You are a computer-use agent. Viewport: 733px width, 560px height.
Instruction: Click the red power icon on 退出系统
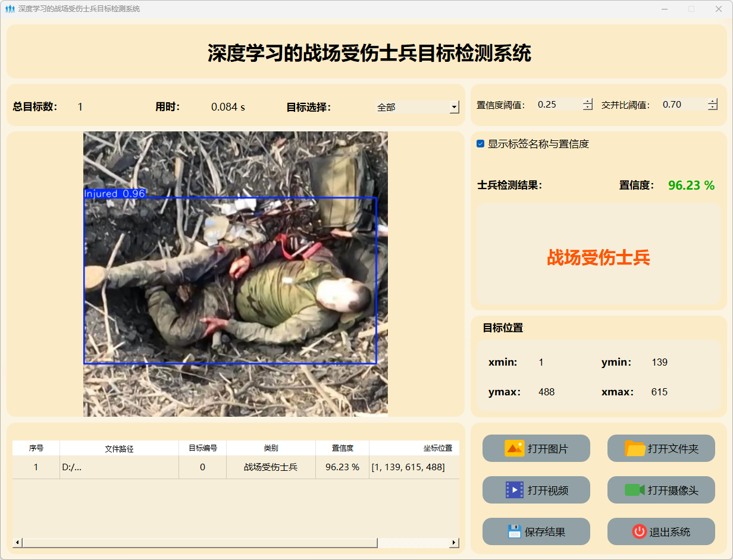tap(639, 531)
